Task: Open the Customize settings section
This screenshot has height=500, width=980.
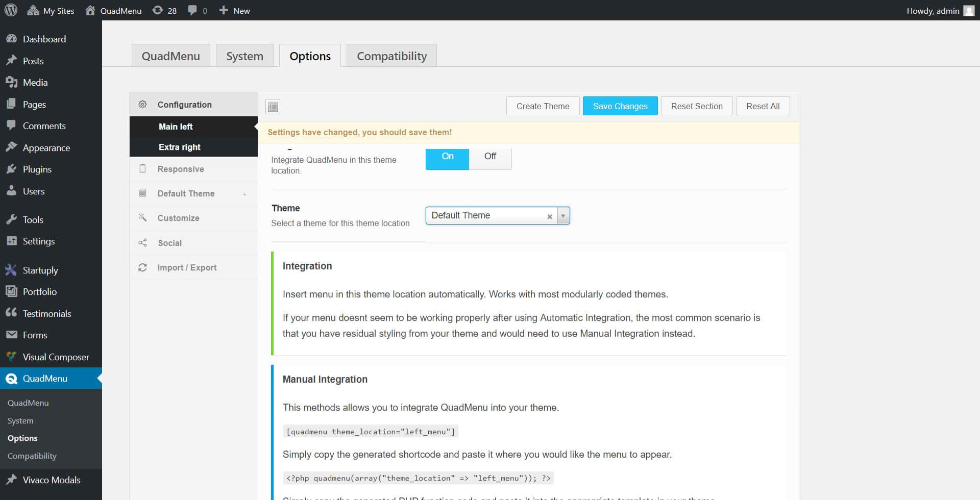Action: coord(193,218)
